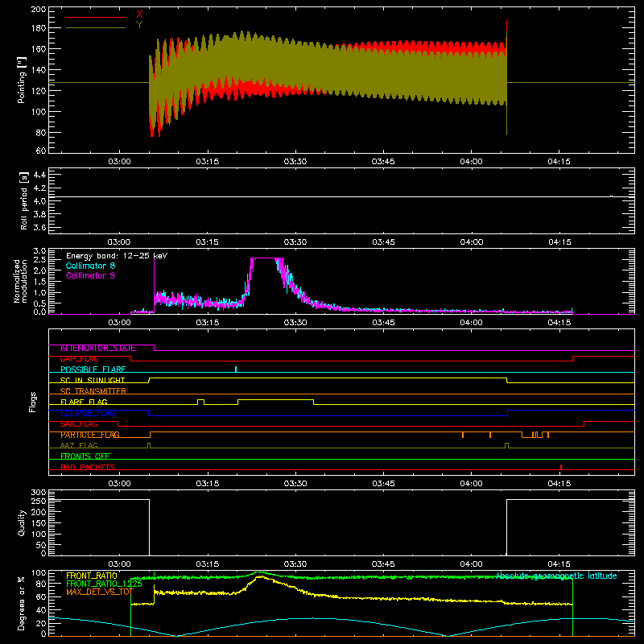Click 04:15 tick label under Pointing plot
The width and height of the screenshot is (644, 644).
(x=559, y=162)
